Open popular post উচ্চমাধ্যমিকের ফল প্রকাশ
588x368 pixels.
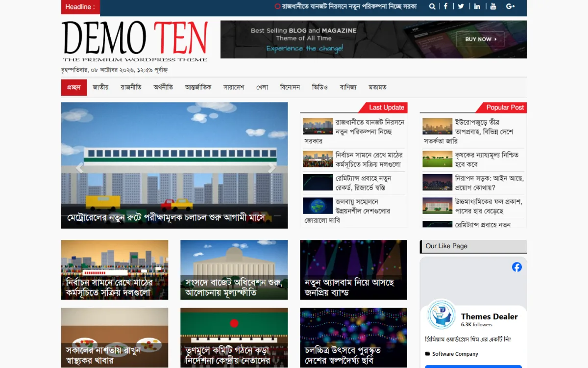coord(489,206)
